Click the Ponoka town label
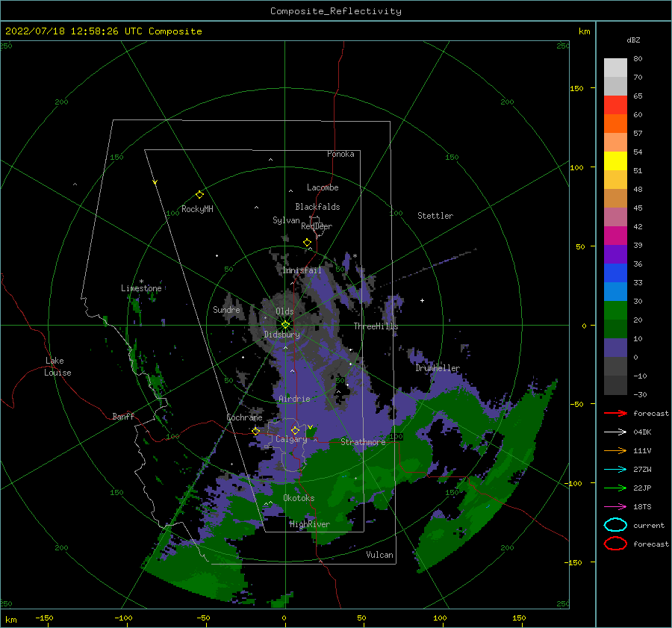The height and width of the screenshot is (628, 672). pos(340,154)
